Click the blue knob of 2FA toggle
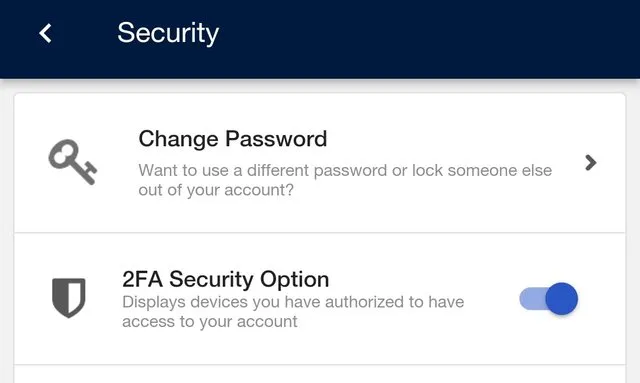 [x=562, y=299]
